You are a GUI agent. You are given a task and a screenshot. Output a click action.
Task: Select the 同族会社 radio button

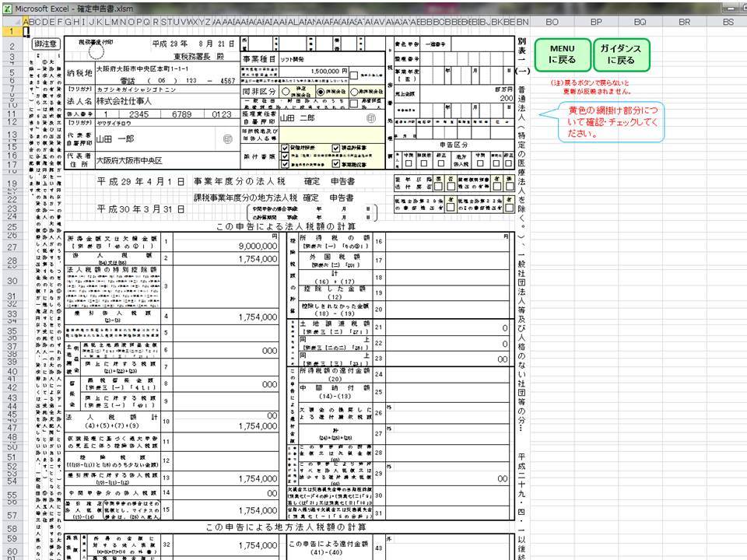(x=319, y=90)
